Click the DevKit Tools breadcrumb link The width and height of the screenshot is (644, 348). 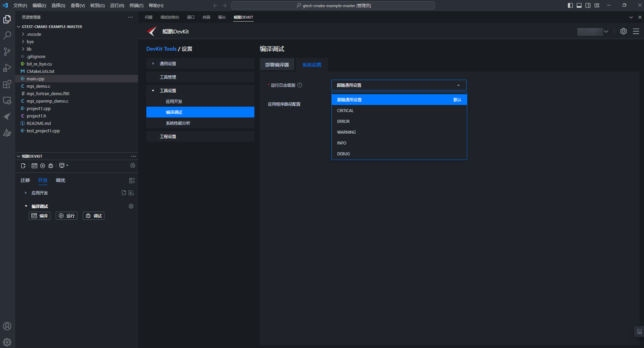pyautogui.click(x=162, y=49)
